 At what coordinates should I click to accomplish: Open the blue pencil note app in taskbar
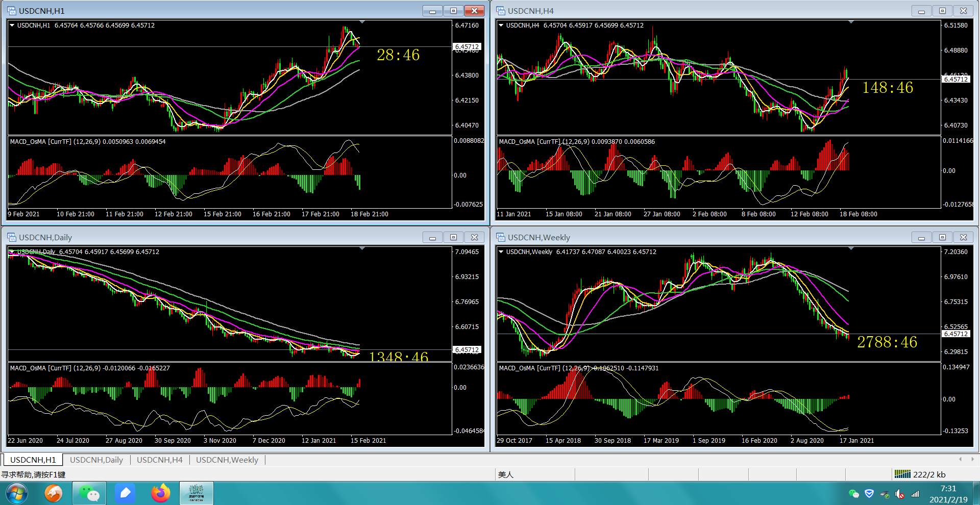[x=125, y=493]
